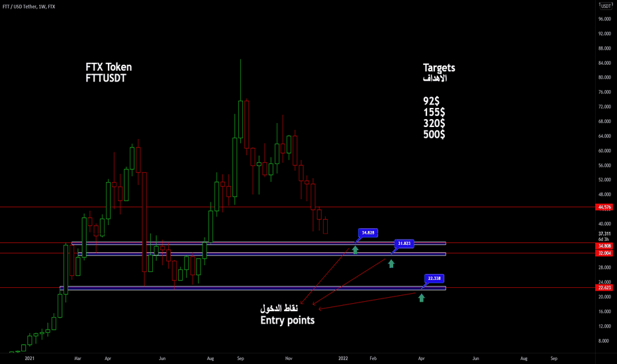Viewport: 617px width, 364px height.
Task: Click the green up arrow under 31.823 callout
Action: [391, 263]
